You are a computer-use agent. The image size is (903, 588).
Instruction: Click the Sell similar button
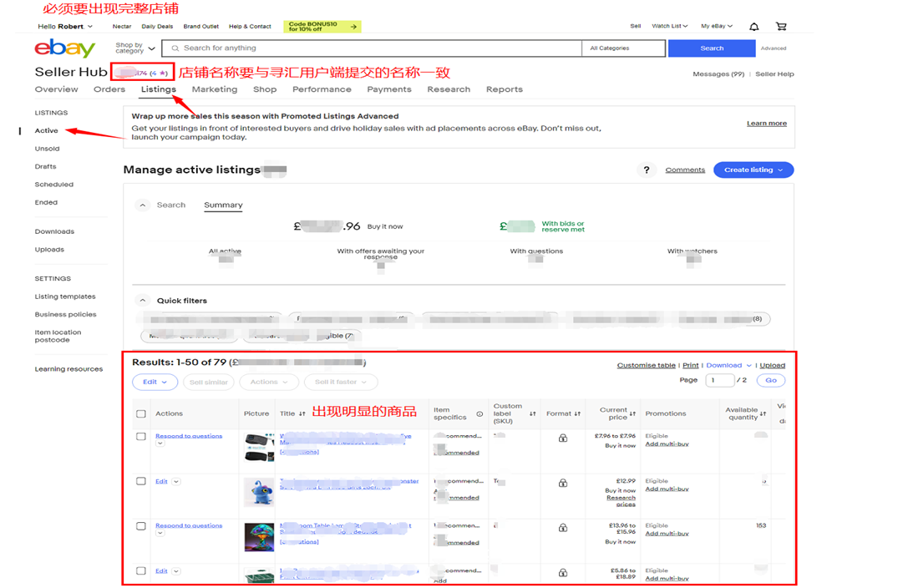coord(209,383)
